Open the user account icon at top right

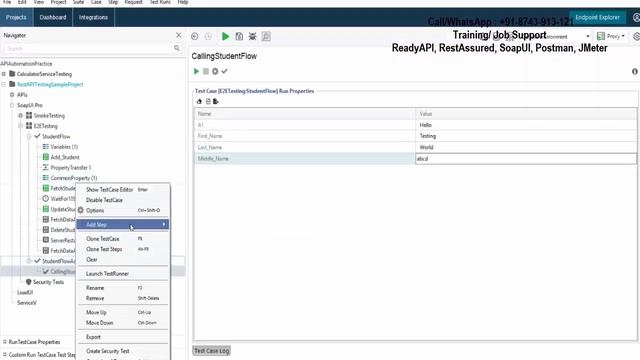(636, 18)
